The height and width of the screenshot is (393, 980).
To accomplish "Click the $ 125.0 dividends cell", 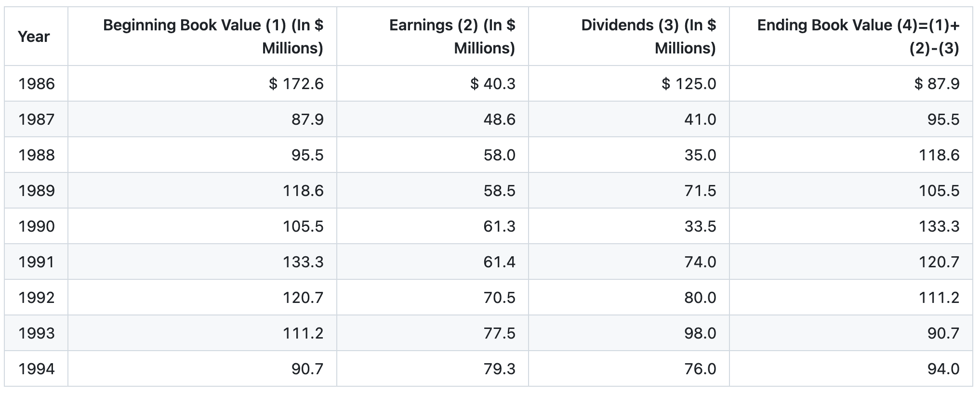I will (689, 84).
